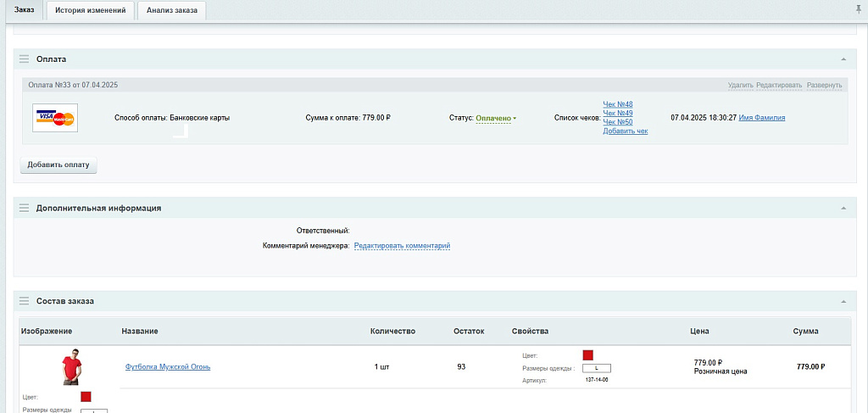Open receipt Чек №48
The width and height of the screenshot is (868, 413).
618,104
